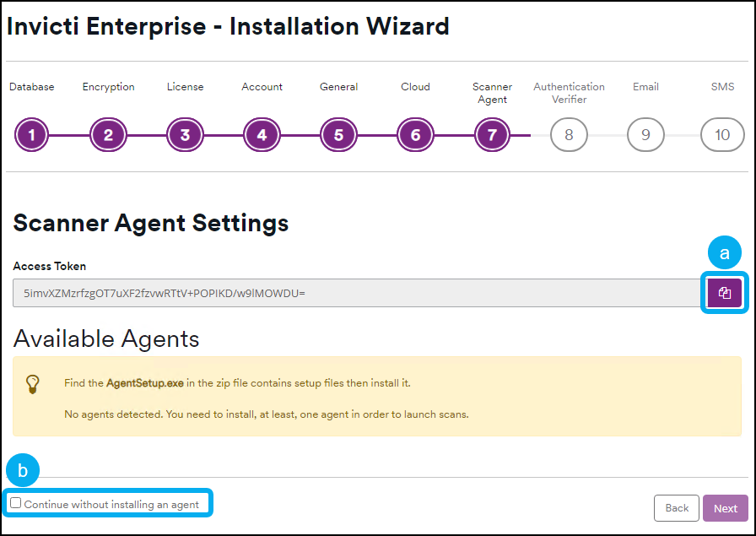Click the Back button
This screenshot has width=756, height=536.
677,508
